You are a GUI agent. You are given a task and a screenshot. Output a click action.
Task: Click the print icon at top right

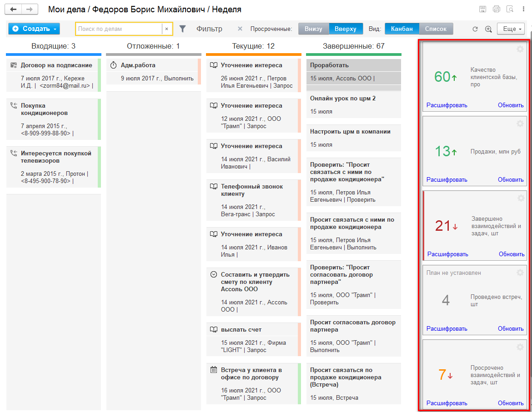pyautogui.click(x=496, y=9)
